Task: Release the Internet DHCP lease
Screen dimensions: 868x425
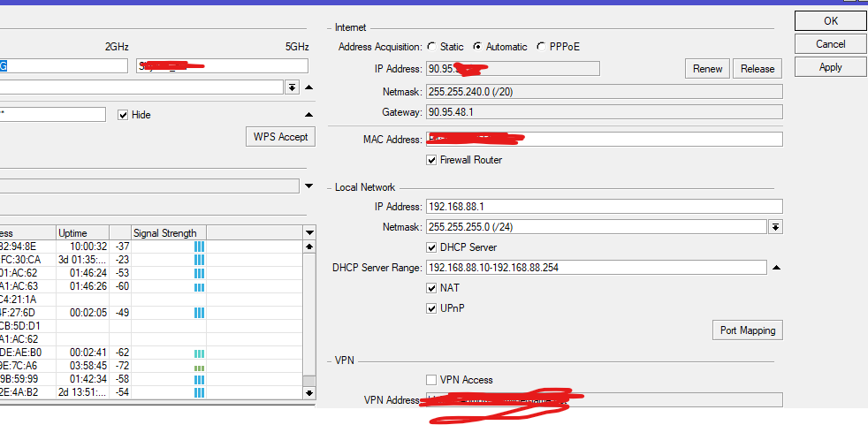Action: click(x=758, y=69)
